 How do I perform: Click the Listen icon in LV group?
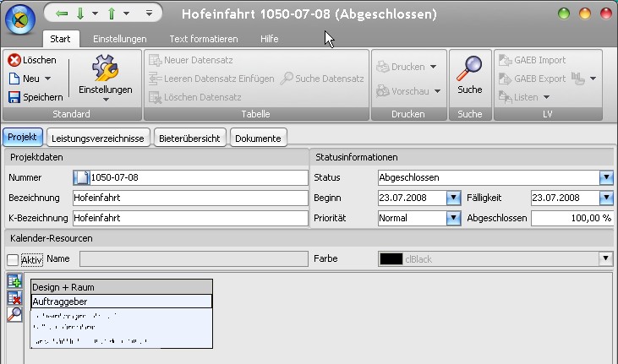(x=505, y=97)
